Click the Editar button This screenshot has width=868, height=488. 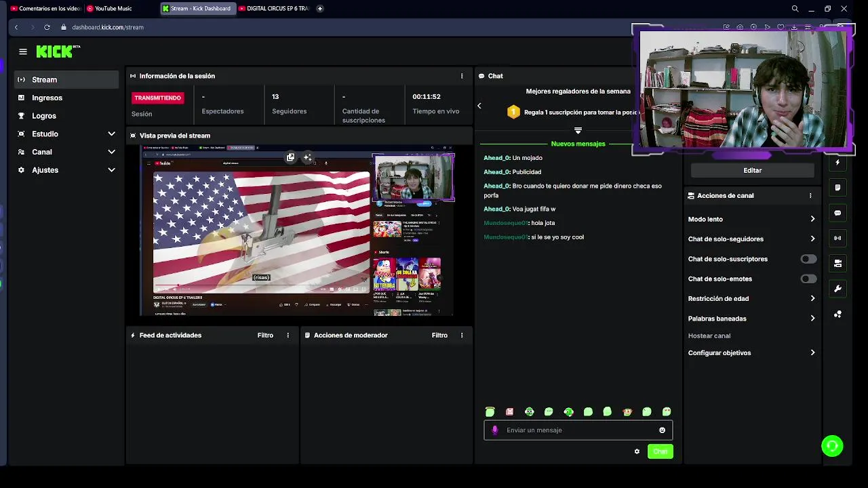click(752, 170)
